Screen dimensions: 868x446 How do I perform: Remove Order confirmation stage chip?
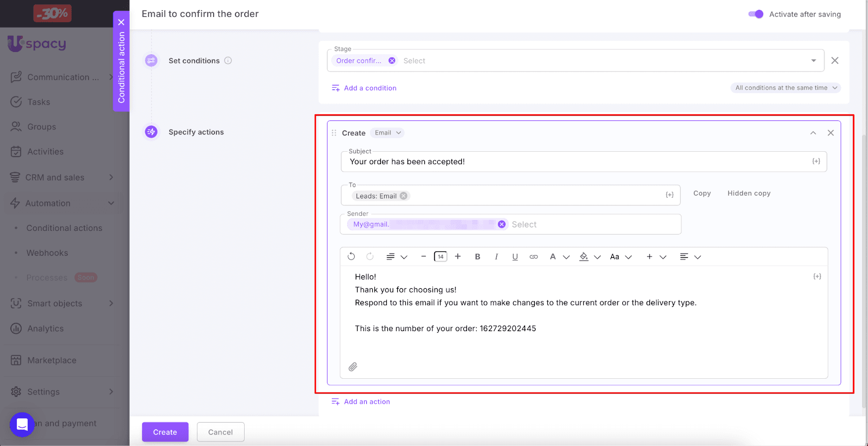392,61
